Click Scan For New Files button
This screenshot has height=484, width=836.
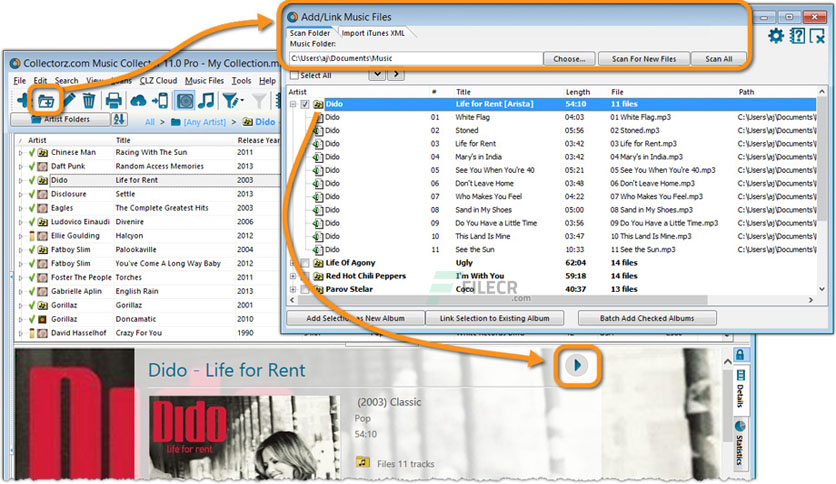point(644,59)
